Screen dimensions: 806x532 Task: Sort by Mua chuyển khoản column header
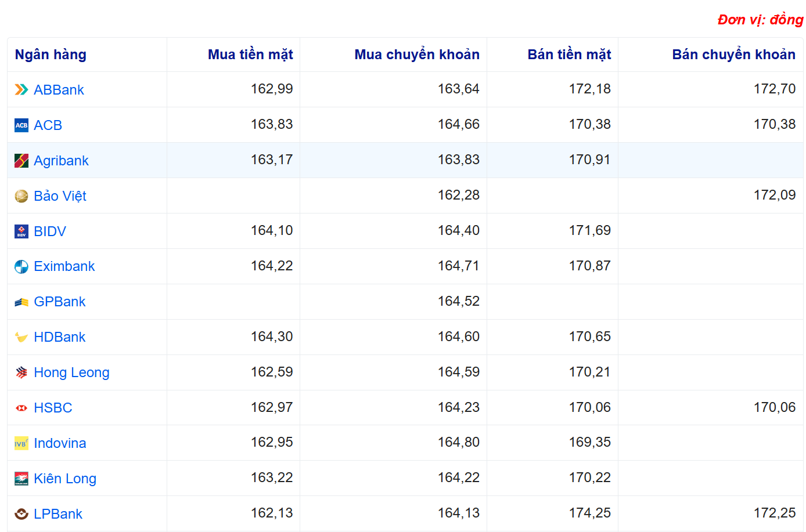tap(417, 55)
